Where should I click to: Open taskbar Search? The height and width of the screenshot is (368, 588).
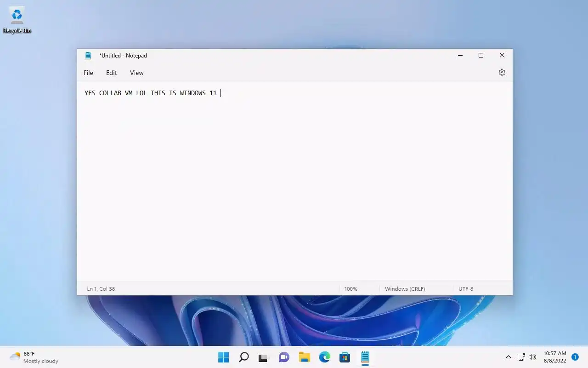244,357
